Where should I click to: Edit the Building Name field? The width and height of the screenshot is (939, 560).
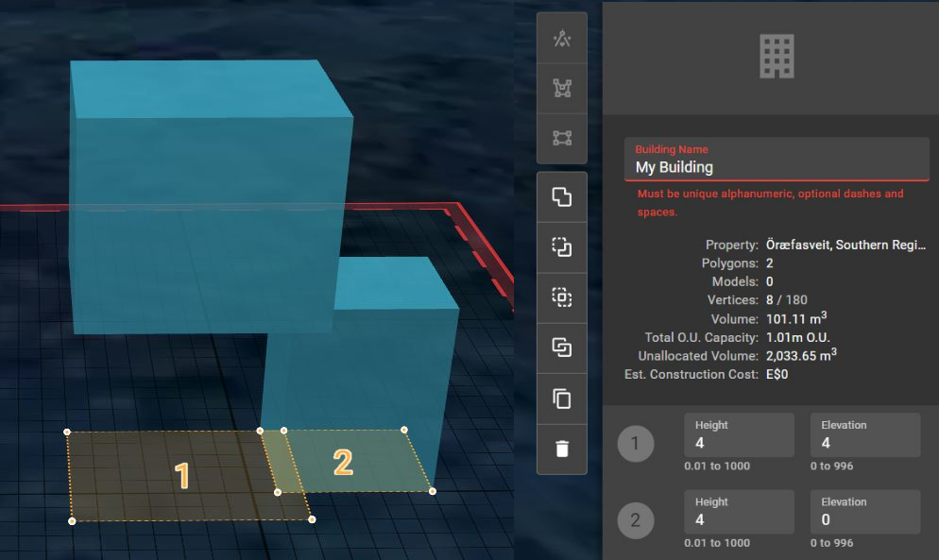(777, 160)
